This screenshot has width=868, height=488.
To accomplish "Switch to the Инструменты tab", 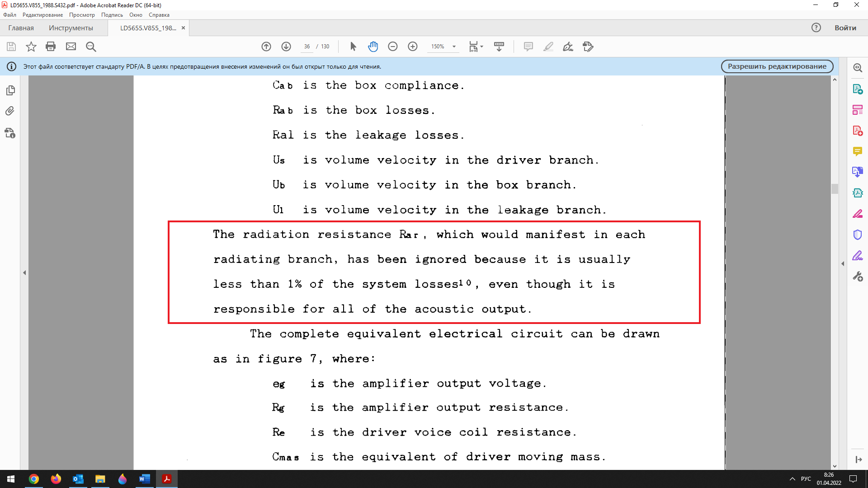I will [x=71, y=28].
